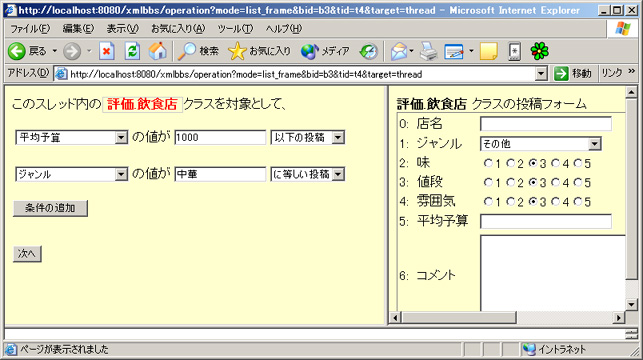643x360 pixels.
Task: Select rating 2 for 値段
Action: point(511,182)
